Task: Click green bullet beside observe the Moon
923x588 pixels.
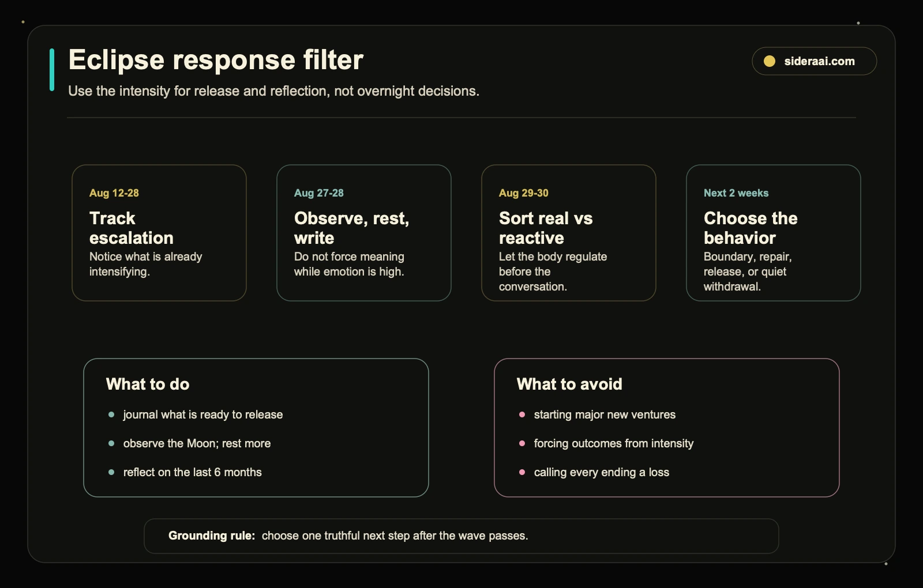Action: pos(111,443)
